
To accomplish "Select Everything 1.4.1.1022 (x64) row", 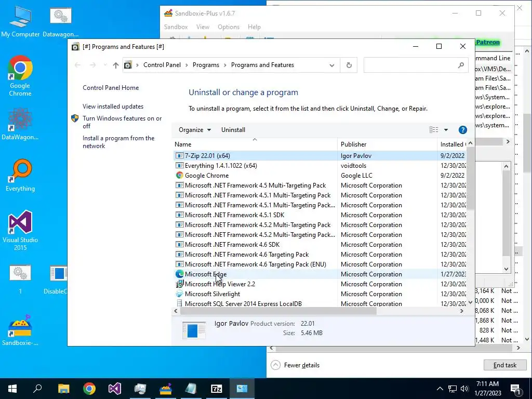I will [x=320, y=166].
